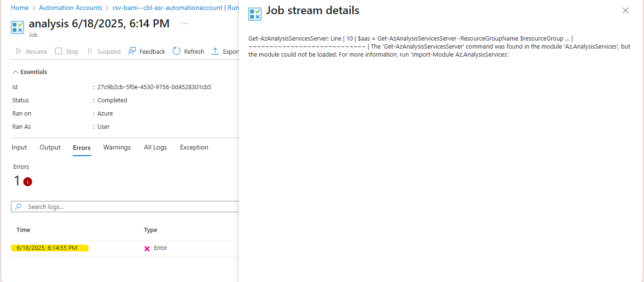
Task: Open the Warnings tab
Action: click(x=117, y=148)
